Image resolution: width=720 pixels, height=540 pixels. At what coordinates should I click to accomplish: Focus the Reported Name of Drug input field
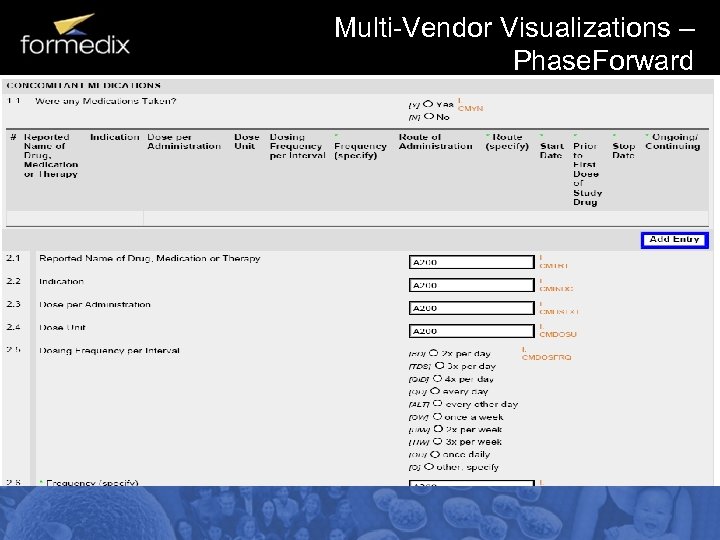pos(472,262)
